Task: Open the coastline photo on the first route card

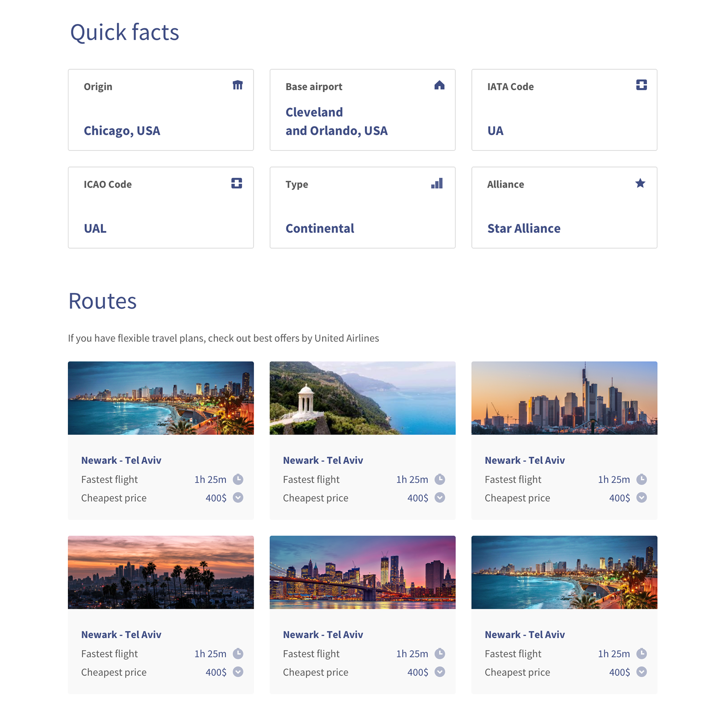Action: (x=161, y=398)
